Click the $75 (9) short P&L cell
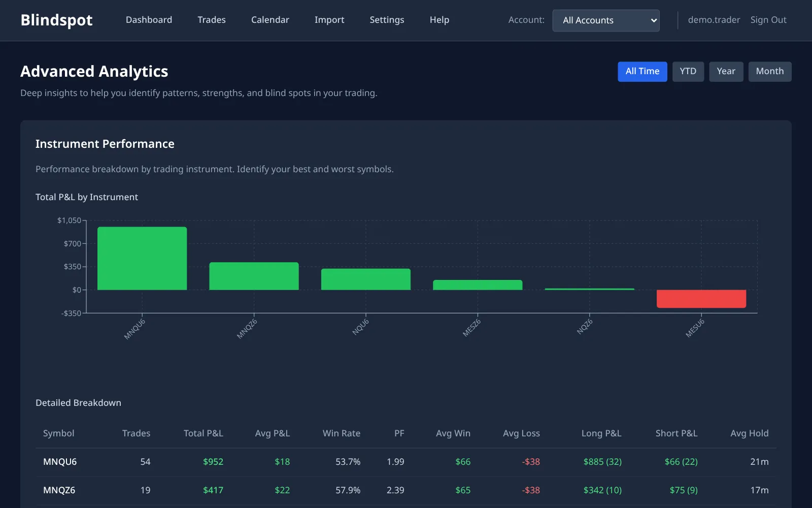Screen dimensions: 812x508 tap(684, 490)
